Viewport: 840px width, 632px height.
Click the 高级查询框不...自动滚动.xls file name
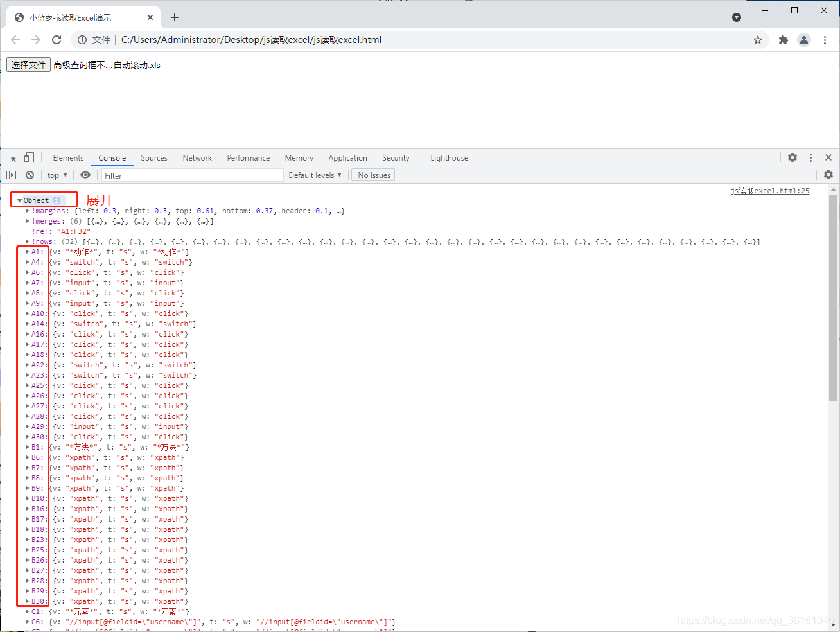point(107,65)
